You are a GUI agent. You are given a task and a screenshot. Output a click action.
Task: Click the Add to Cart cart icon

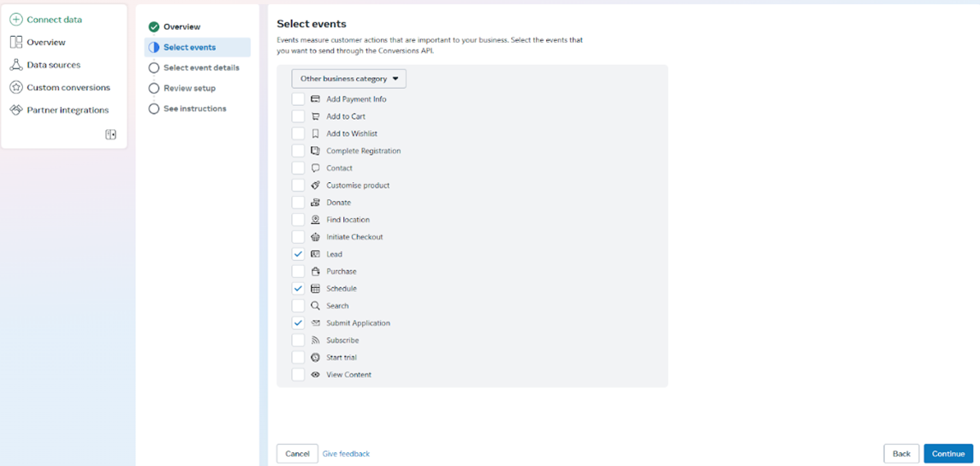click(316, 117)
